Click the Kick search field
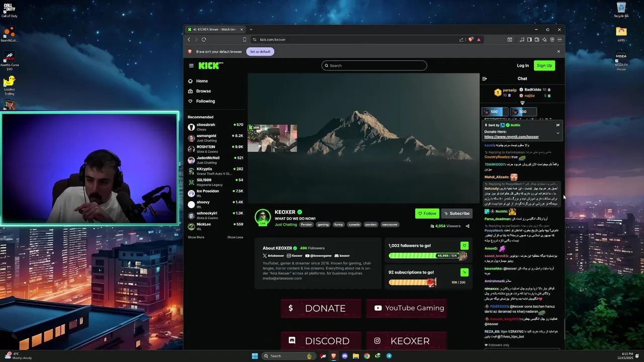This screenshot has height=362, width=644. point(374,65)
